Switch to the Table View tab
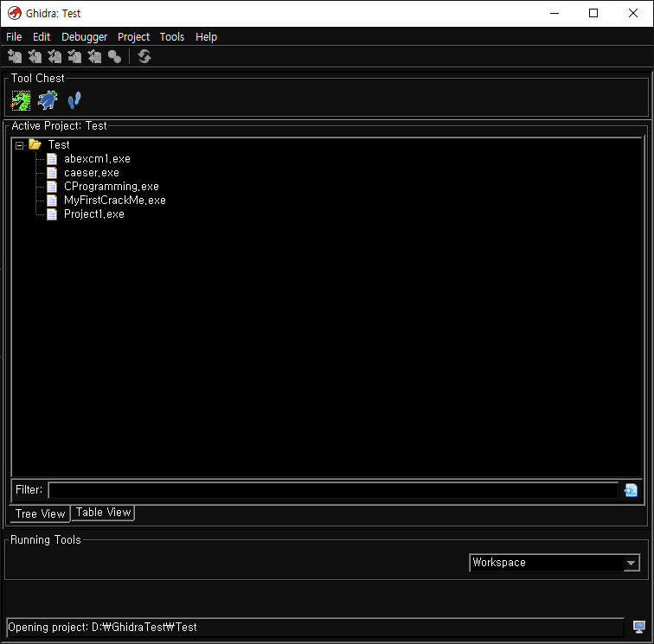Image resolution: width=654 pixels, height=644 pixels. (103, 513)
